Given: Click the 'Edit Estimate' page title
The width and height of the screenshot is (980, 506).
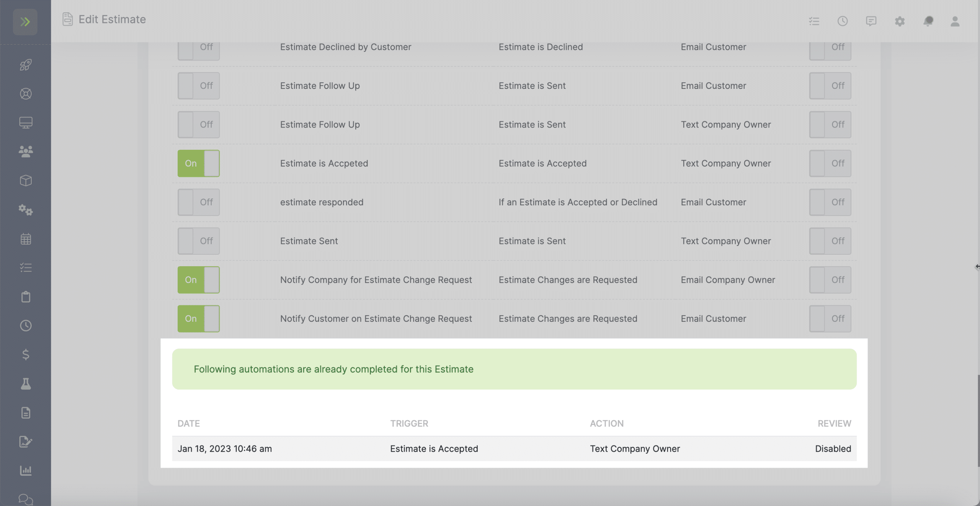Looking at the screenshot, I should (112, 19).
